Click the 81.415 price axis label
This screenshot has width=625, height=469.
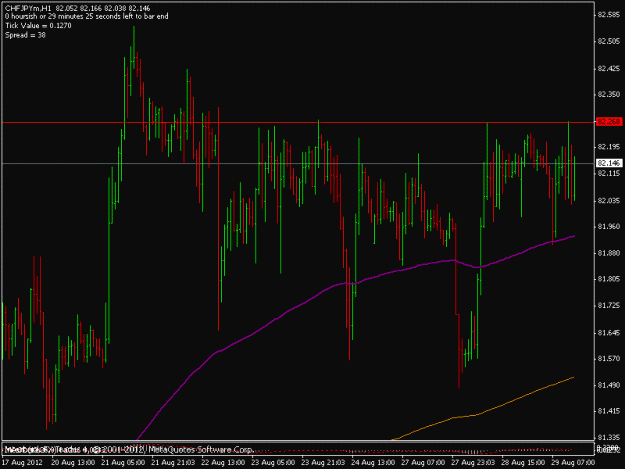609,411
